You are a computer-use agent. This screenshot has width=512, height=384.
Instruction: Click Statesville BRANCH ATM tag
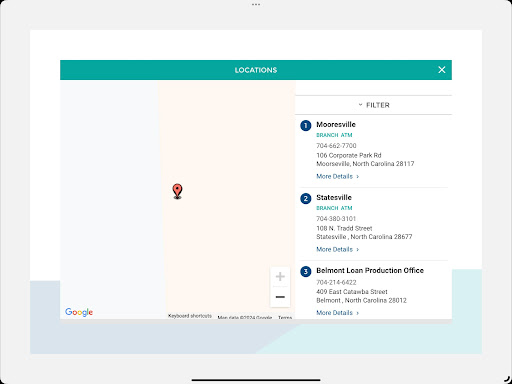click(x=334, y=208)
